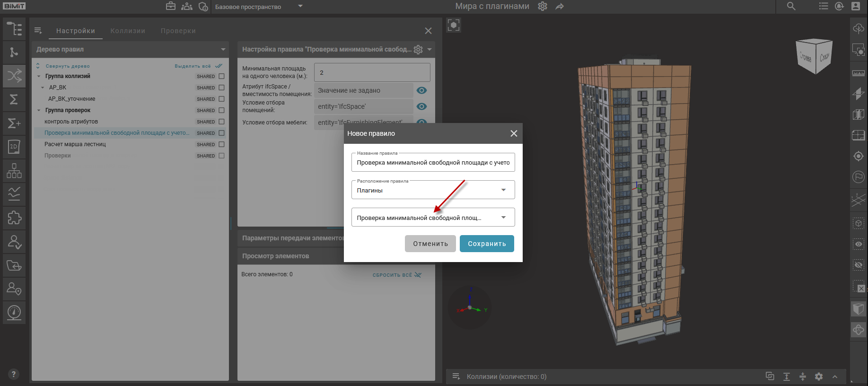Click the puzzle-piece plugins icon in sidebar
This screenshot has height=386, width=868.
click(14, 218)
